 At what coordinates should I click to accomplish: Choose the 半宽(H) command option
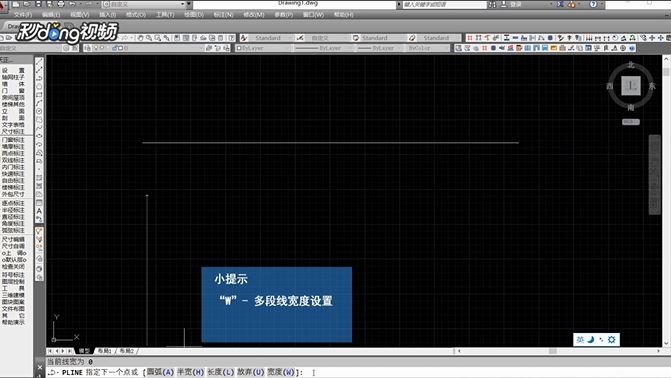(190, 372)
